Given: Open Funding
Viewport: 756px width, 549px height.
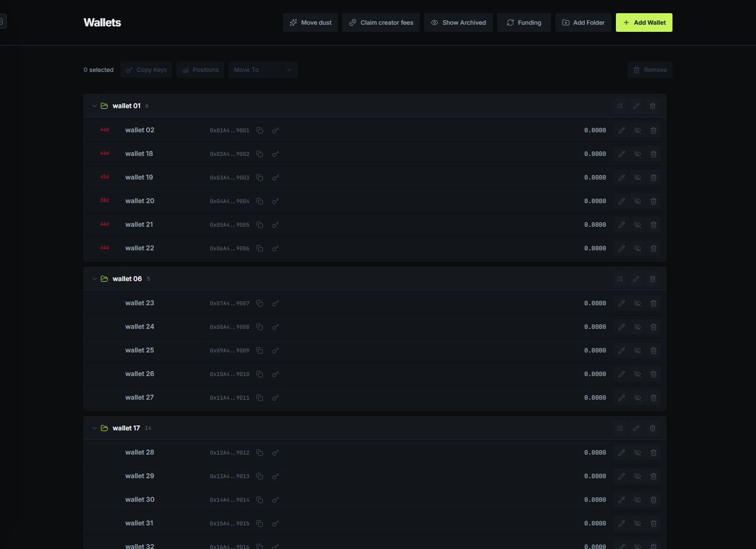Looking at the screenshot, I should (x=524, y=23).
